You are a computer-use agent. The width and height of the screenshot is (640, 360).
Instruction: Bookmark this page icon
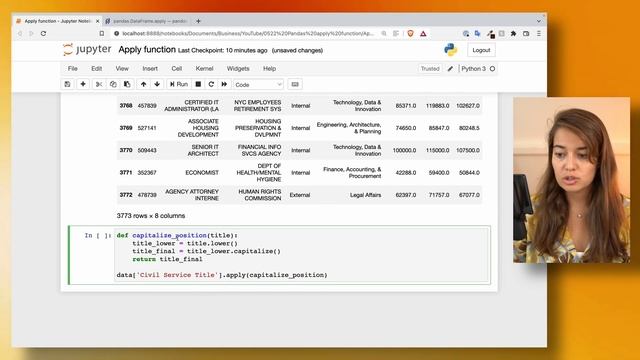(x=102, y=33)
